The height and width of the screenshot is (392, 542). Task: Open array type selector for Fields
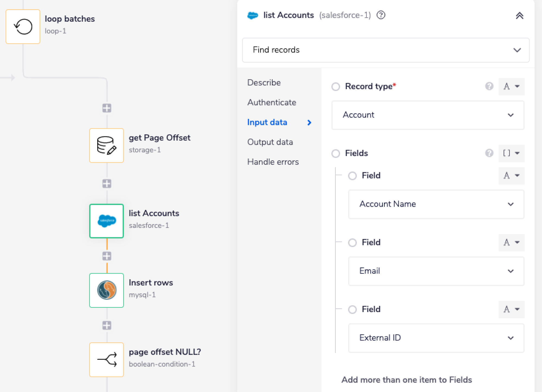coord(511,153)
